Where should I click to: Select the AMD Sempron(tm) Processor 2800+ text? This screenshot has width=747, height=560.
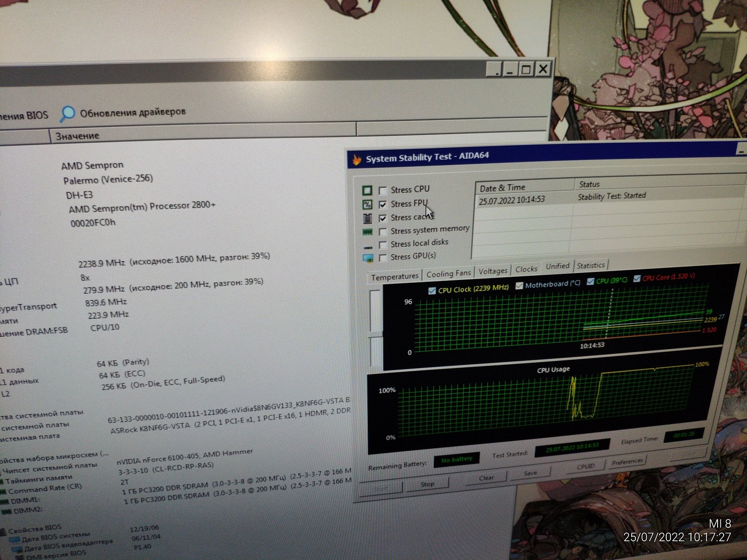142,207
